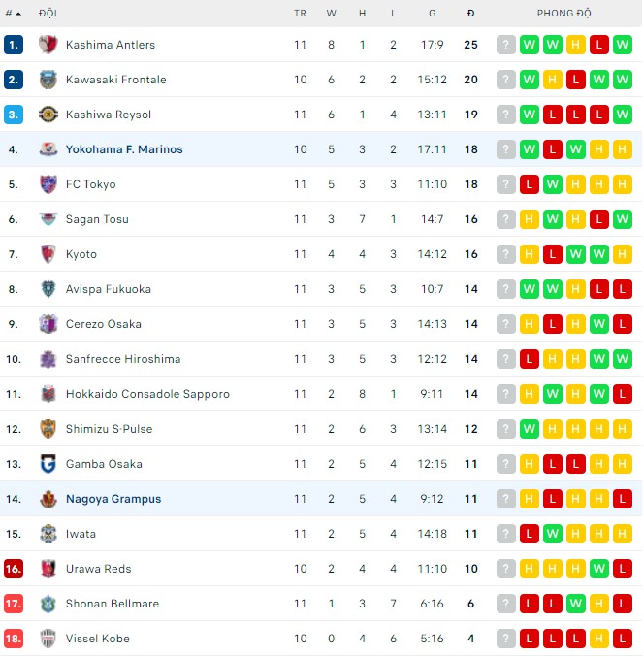644x656 pixels.
Task: Click the FC Tokyo crest icon
Action: 48,184
